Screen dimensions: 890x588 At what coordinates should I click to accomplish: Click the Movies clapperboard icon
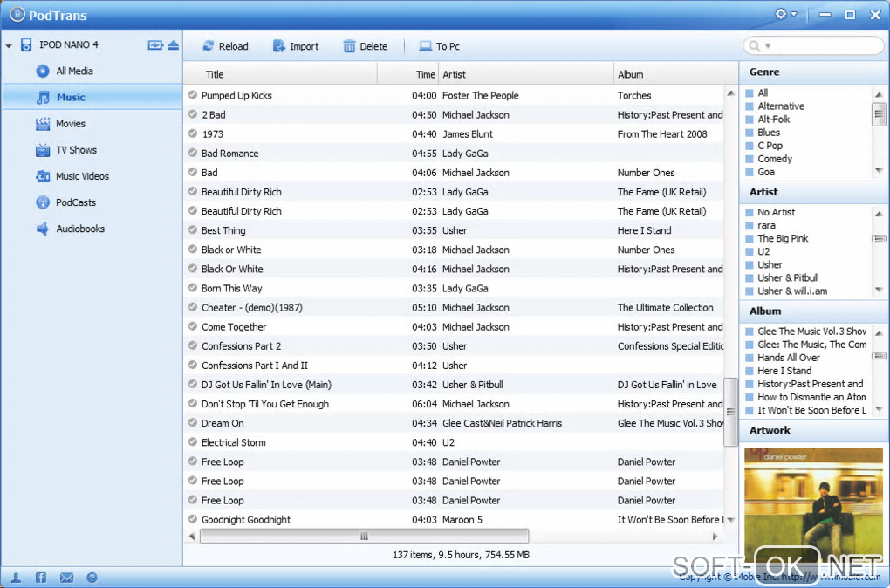[43, 124]
